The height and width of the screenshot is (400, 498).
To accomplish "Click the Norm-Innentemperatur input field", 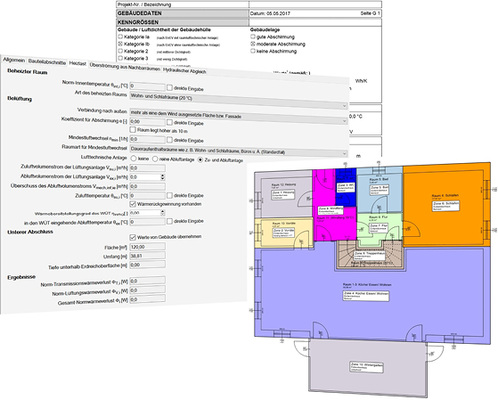I will pyautogui.click(x=147, y=86).
